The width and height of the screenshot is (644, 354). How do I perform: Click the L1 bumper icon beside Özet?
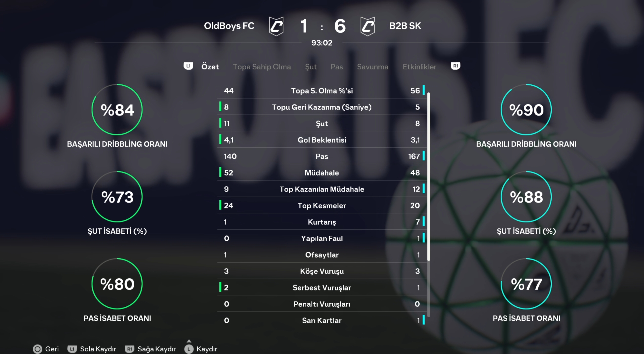pos(188,66)
